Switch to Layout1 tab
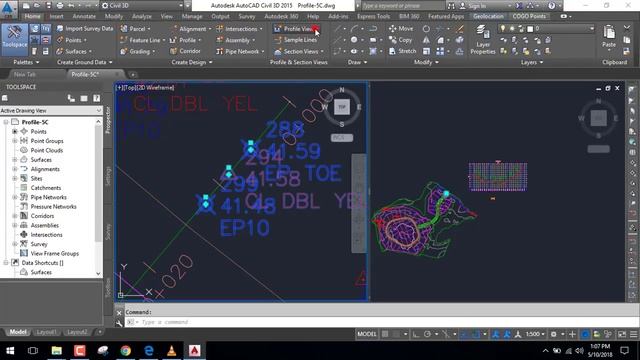Screen dimensions: 640x360 click(46, 332)
